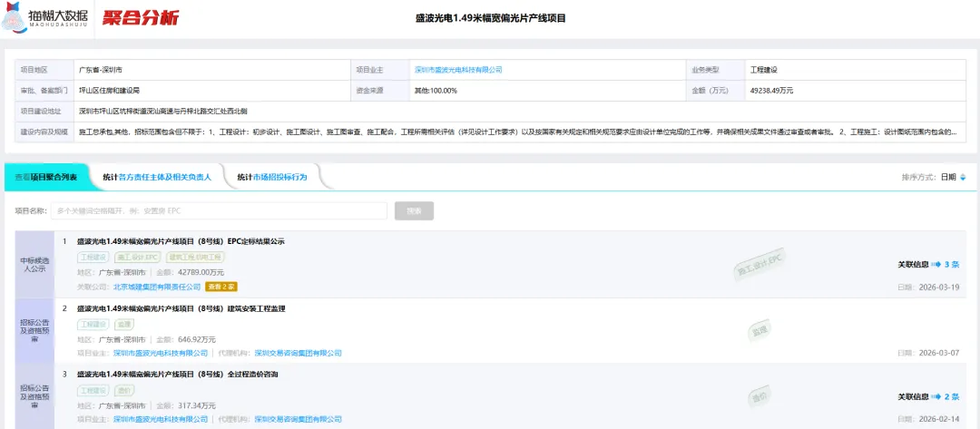Click the 建设内容及规模 description text
The width and height of the screenshot is (980, 429).
point(517,132)
